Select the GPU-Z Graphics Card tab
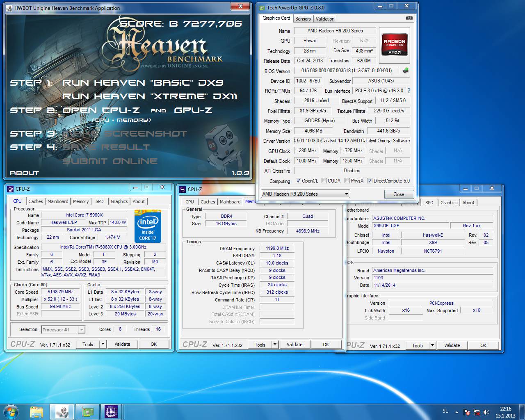The height and width of the screenshot is (420, 525). [x=276, y=18]
